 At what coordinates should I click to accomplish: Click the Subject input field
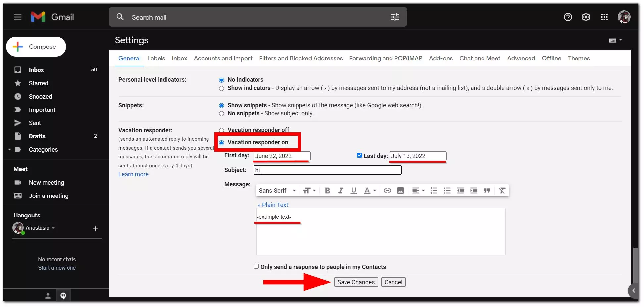328,170
